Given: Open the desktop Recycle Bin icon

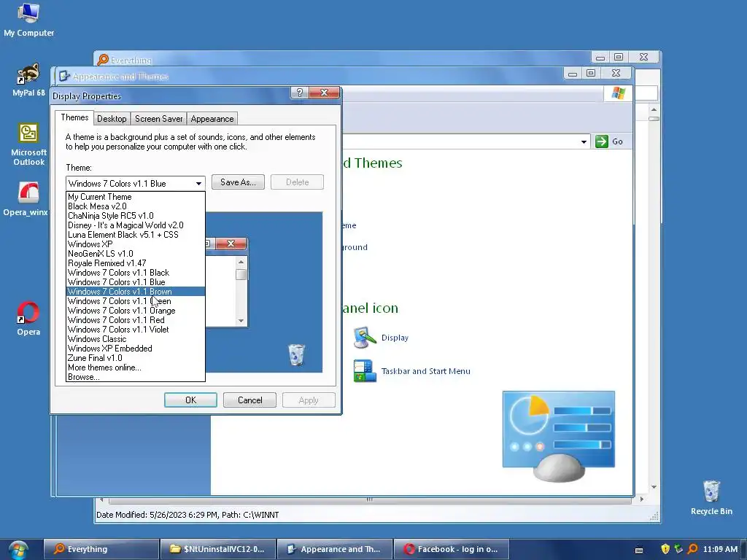Looking at the screenshot, I should [x=711, y=497].
